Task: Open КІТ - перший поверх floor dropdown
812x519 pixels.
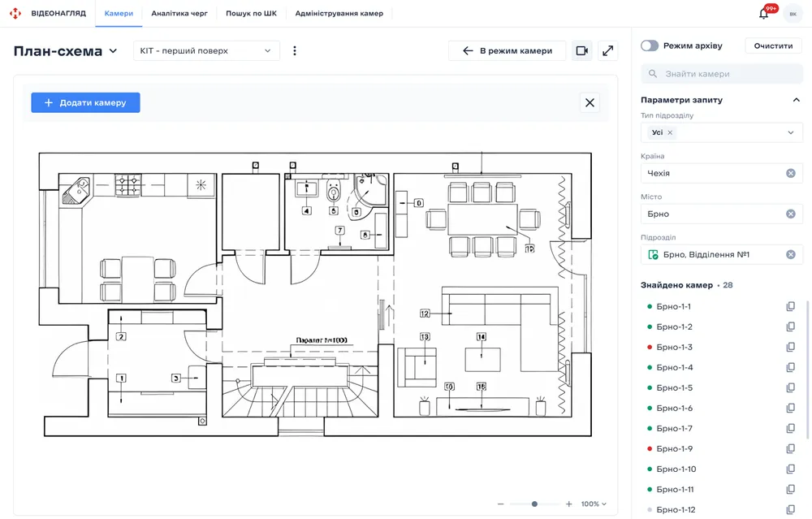Action: pyautogui.click(x=206, y=50)
